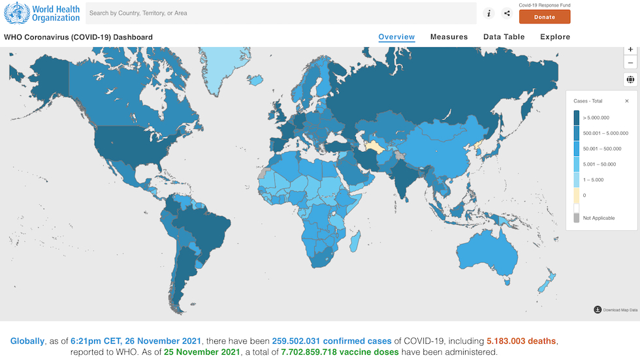Viewport: 640px width, 364px height.
Task: Click Iceland on the map
Action: (x=255, y=80)
